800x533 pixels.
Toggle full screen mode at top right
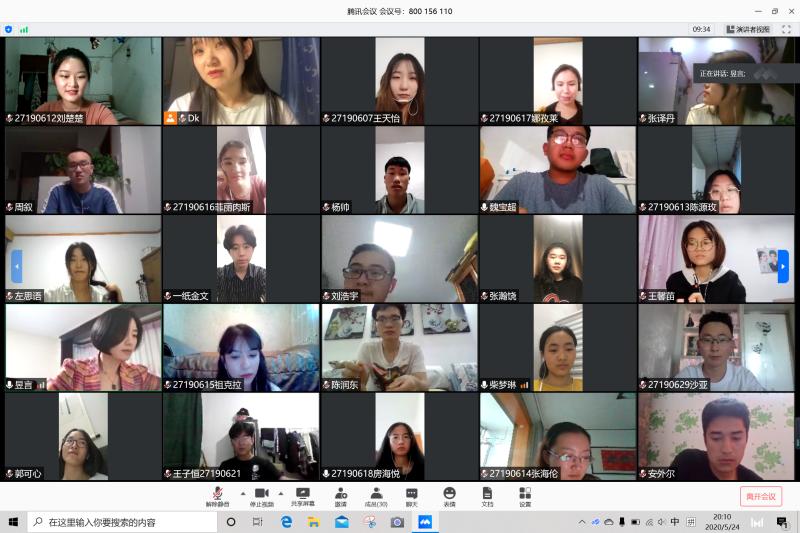click(787, 29)
